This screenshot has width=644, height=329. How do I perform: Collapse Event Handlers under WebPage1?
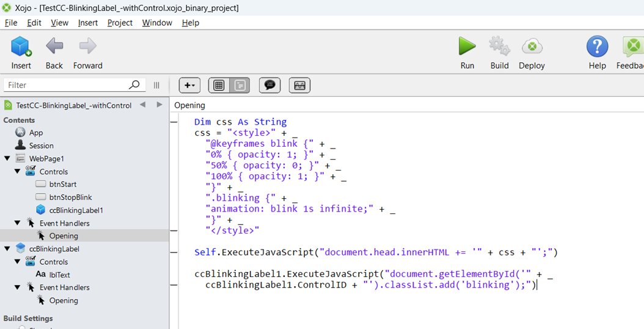17,223
